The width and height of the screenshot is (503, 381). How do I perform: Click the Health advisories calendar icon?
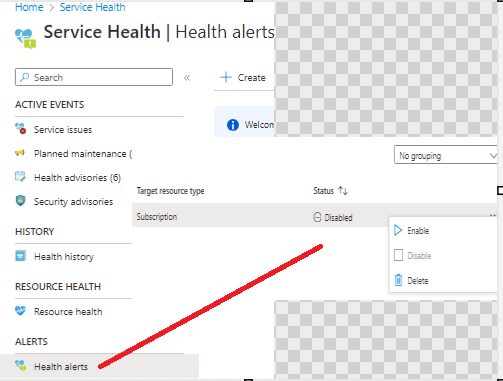coord(20,177)
